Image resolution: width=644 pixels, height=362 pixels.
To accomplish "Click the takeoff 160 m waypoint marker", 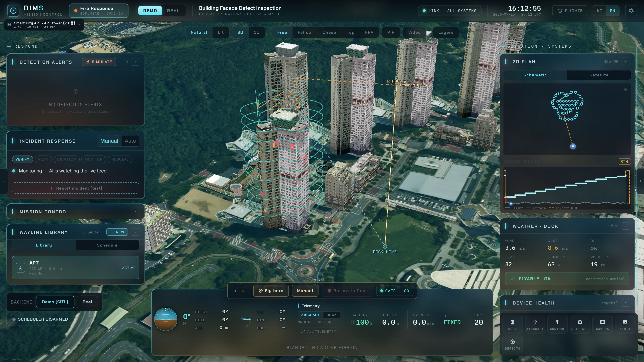I will [396, 85].
